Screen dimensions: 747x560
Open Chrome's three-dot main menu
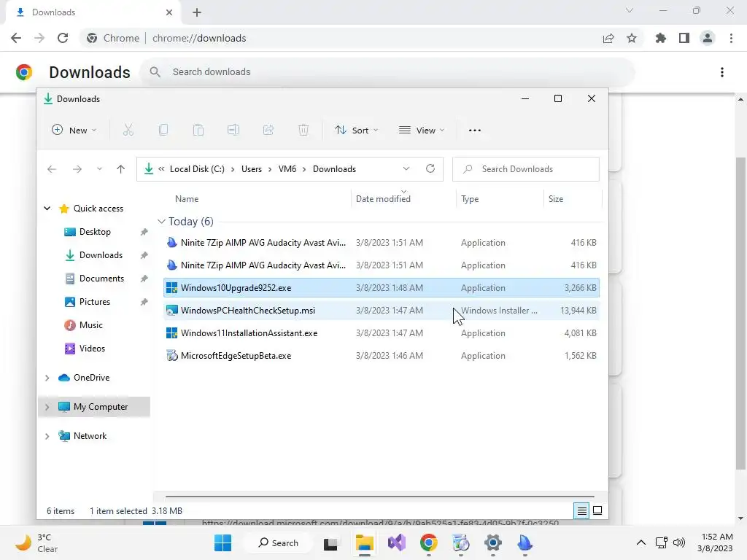tap(731, 38)
